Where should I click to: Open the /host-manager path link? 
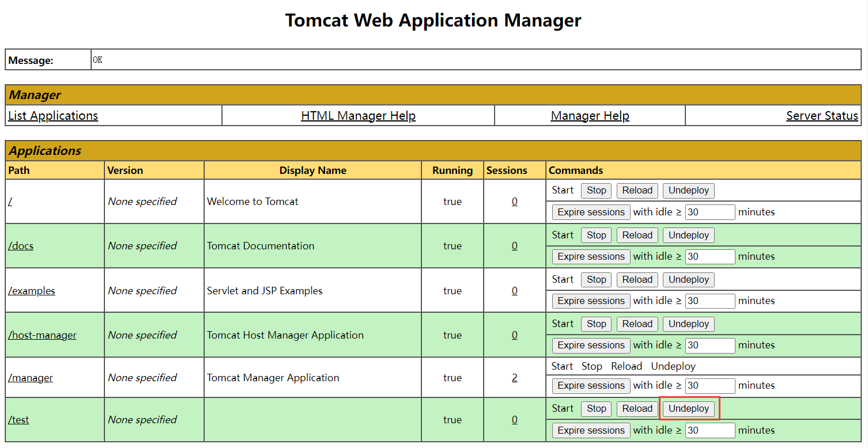pos(42,335)
